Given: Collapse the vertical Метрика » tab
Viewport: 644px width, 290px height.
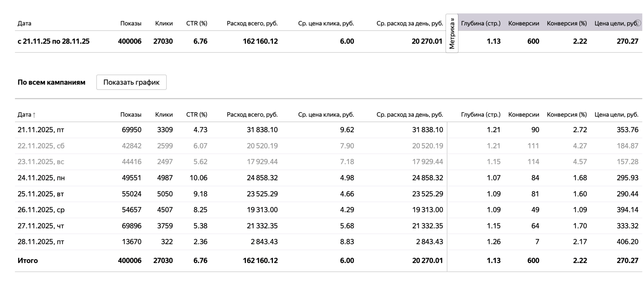Looking at the screenshot, I should point(452,33).
